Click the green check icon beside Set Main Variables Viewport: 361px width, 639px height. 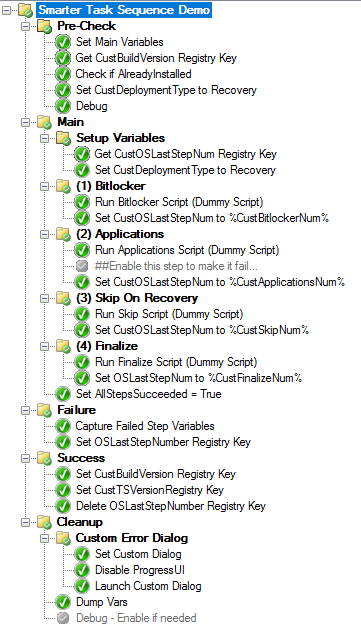(x=63, y=42)
